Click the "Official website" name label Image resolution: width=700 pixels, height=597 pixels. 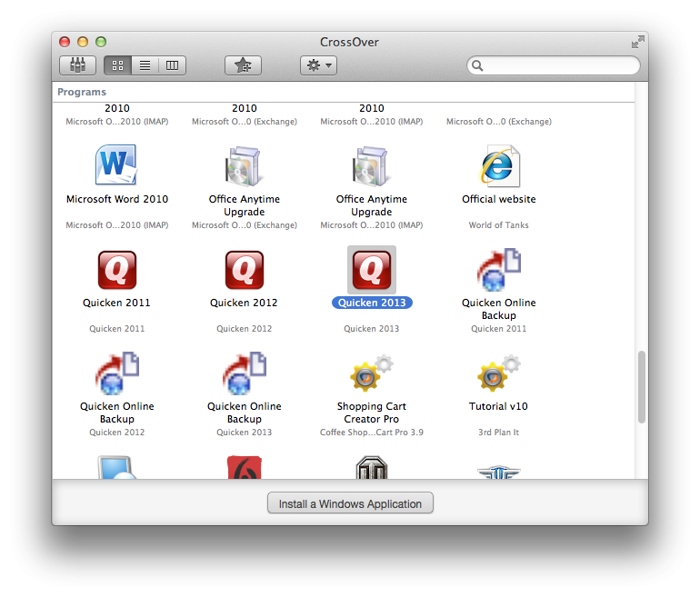499,199
